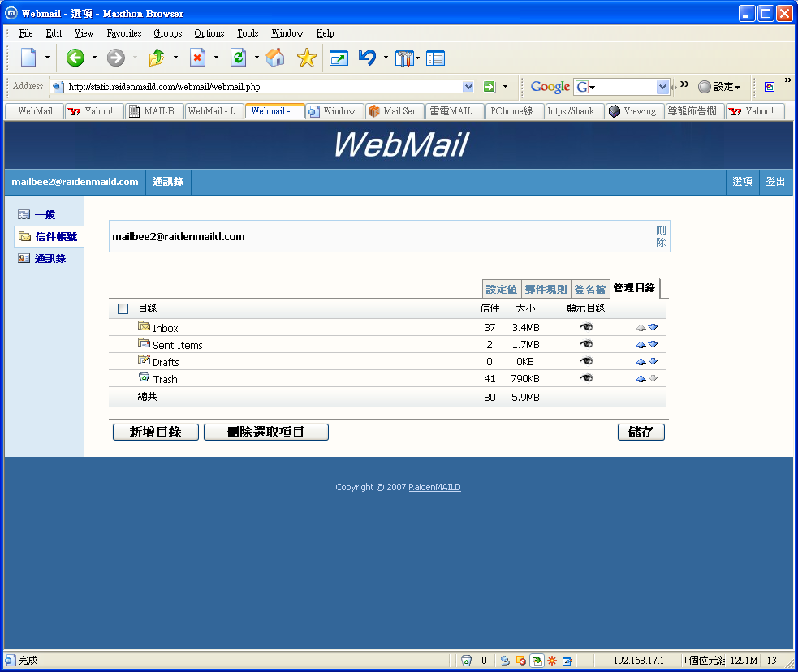Toggle Inbox visibility eye icon
The height and width of the screenshot is (672, 798).
click(x=585, y=327)
